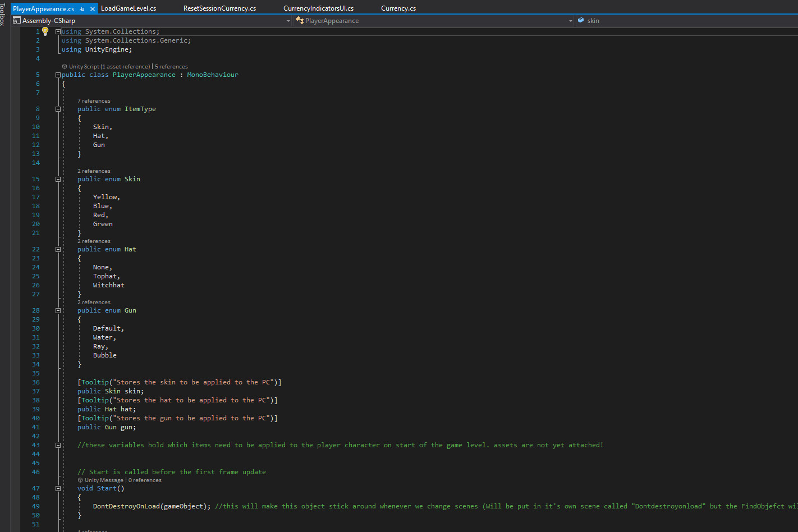Click the DontDestroyOnLoad method call
This screenshot has height=532, width=798.
click(x=126, y=506)
